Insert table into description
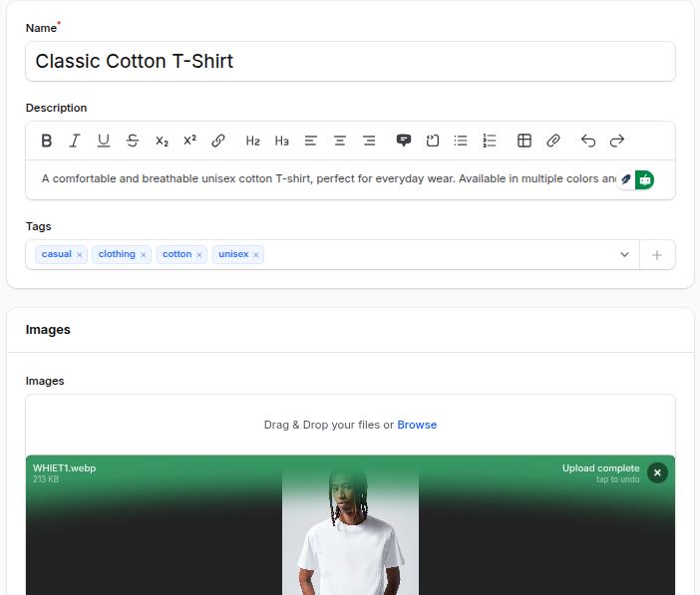 (x=525, y=142)
